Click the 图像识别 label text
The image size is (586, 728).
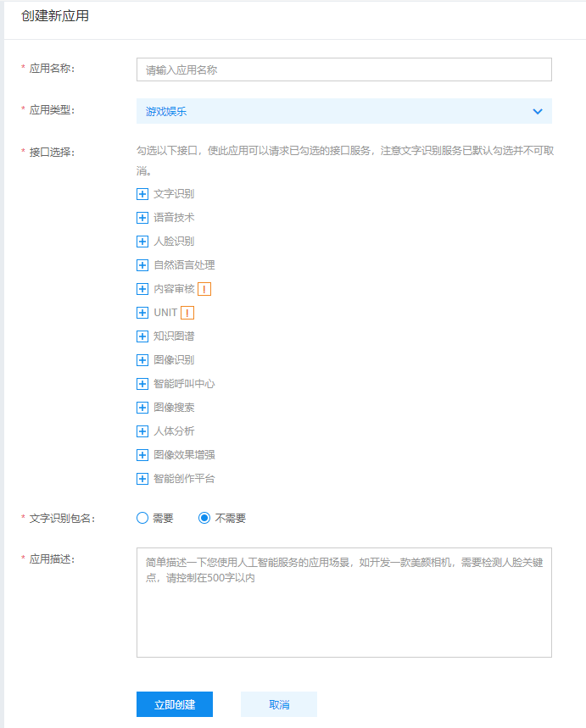tap(174, 360)
